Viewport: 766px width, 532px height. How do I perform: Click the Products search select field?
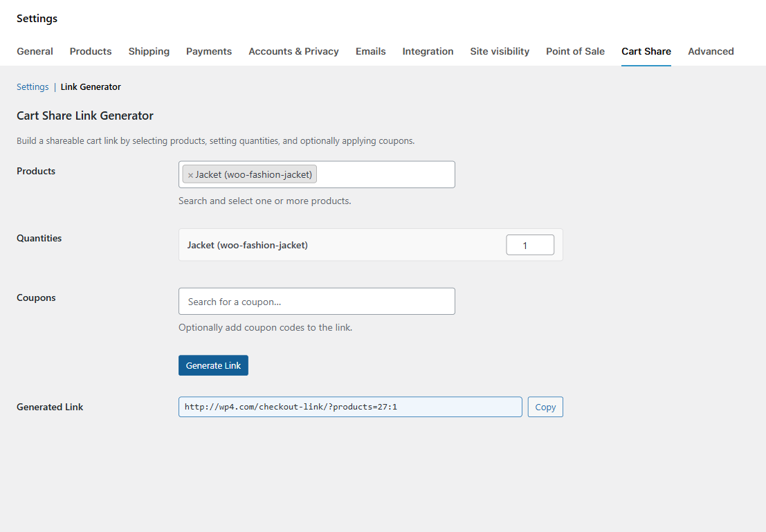point(316,174)
